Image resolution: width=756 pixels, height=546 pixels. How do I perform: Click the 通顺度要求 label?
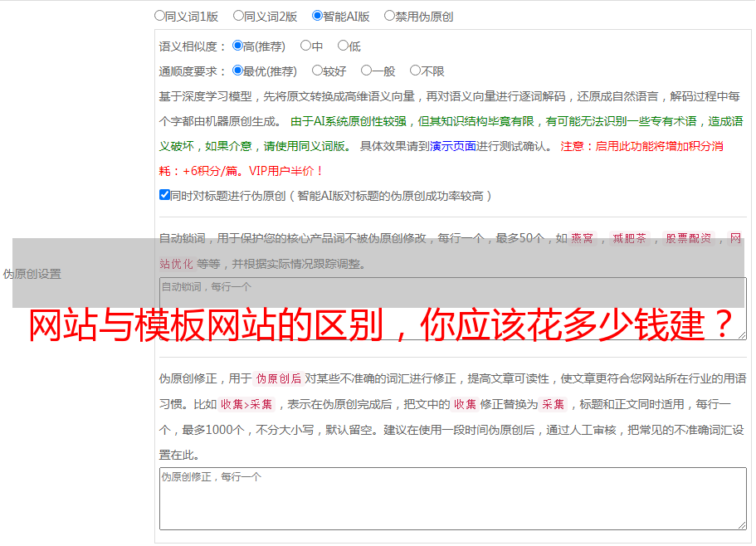pyautogui.click(x=192, y=72)
